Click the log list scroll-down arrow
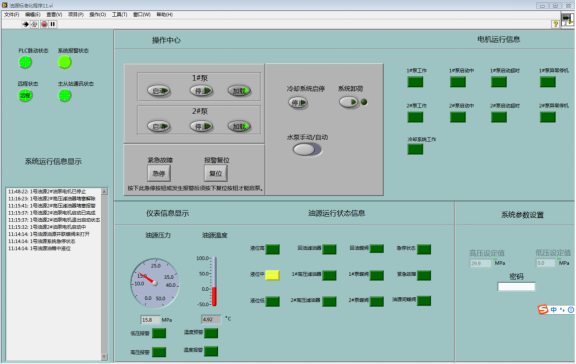The width and height of the screenshot is (576, 364). click(104, 357)
